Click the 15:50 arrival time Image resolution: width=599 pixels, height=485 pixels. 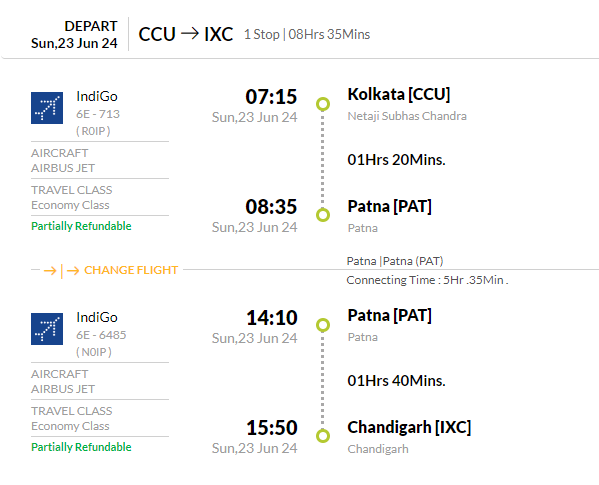click(272, 428)
